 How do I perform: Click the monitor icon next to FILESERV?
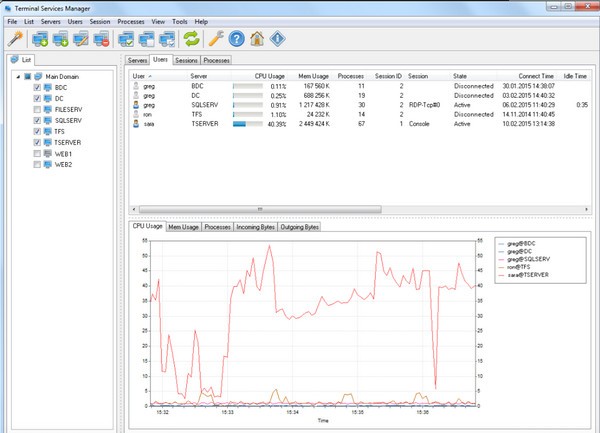48,109
